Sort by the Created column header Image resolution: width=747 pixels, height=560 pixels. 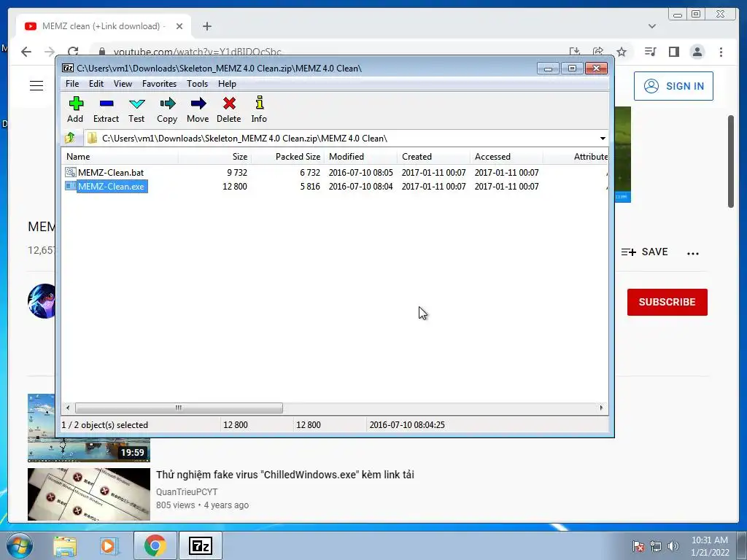(x=433, y=157)
